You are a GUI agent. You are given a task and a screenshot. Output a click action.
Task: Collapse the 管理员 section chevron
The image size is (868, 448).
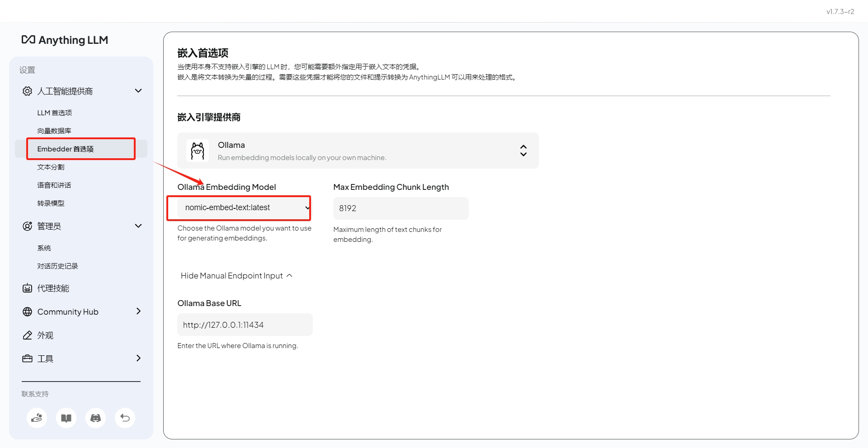[x=138, y=226]
